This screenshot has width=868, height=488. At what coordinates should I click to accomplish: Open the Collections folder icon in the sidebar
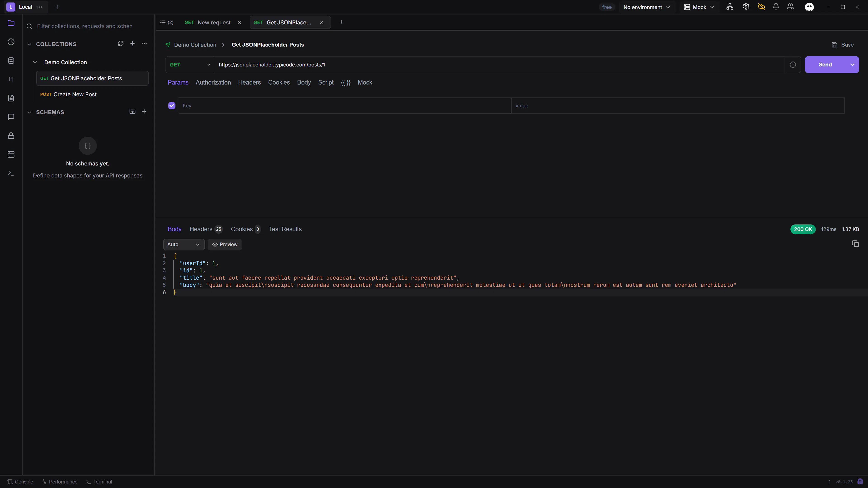point(11,23)
